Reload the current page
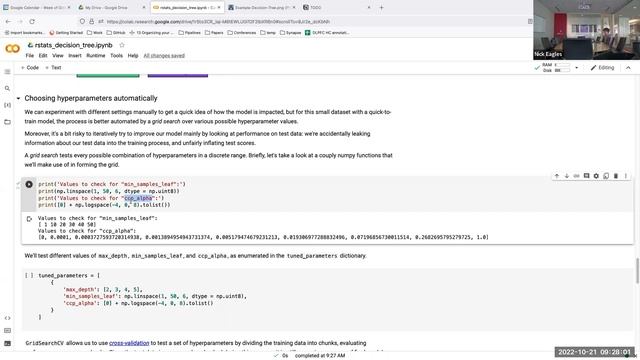The width and height of the screenshot is (640, 360). pyautogui.click(x=32, y=21)
